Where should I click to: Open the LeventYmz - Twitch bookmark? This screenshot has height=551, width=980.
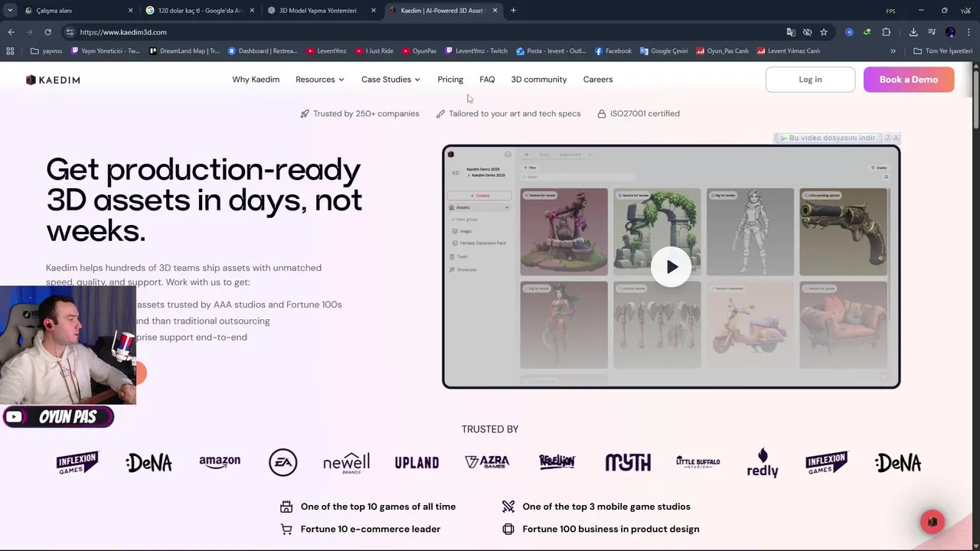pos(476,51)
